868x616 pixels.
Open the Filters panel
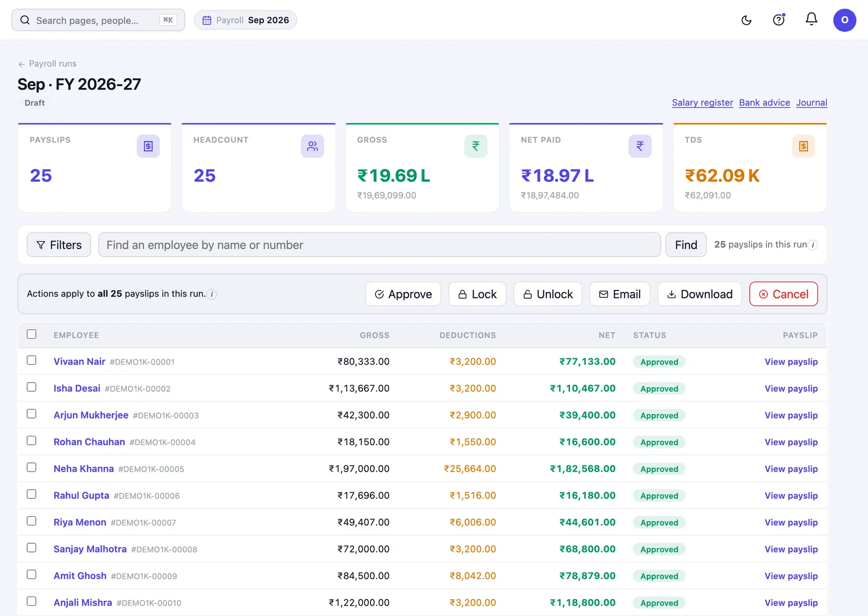pos(59,245)
